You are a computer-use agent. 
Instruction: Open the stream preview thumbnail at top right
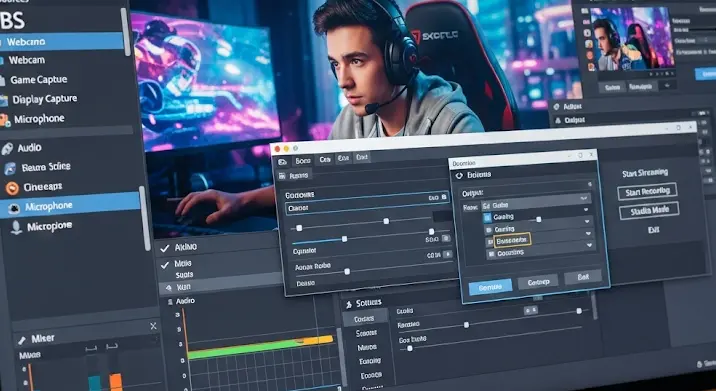tap(632, 38)
